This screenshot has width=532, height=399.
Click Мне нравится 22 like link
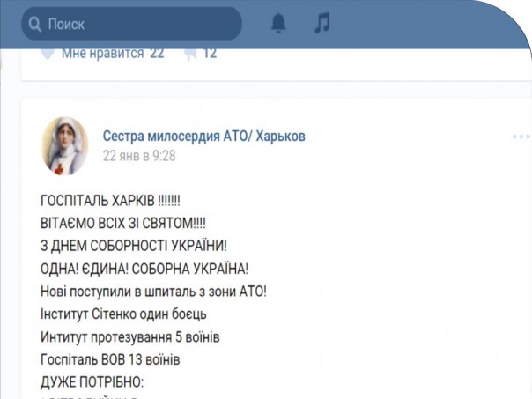coord(113,54)
